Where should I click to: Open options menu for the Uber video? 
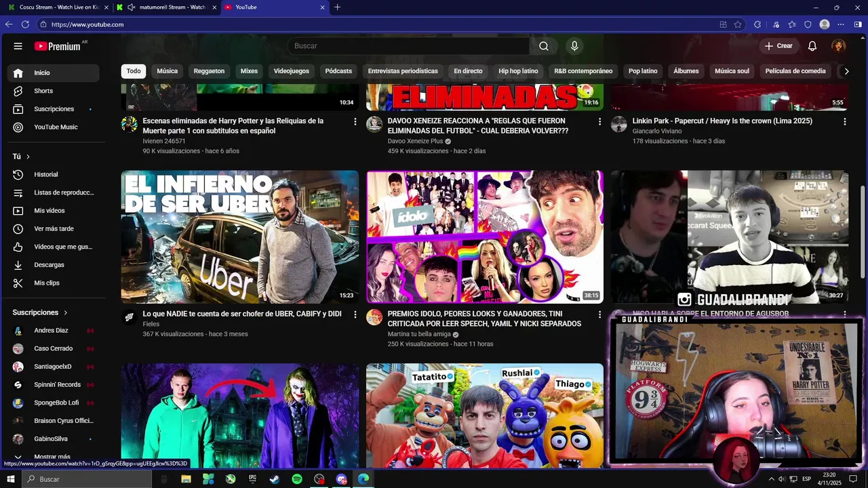pyautogui.click(x=355, y=314)
